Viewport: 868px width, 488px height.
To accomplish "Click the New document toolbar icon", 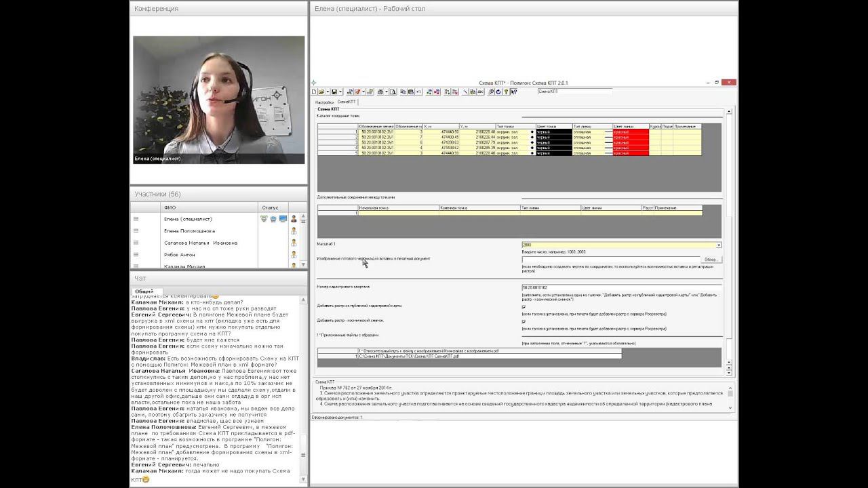I will [314, 91].
